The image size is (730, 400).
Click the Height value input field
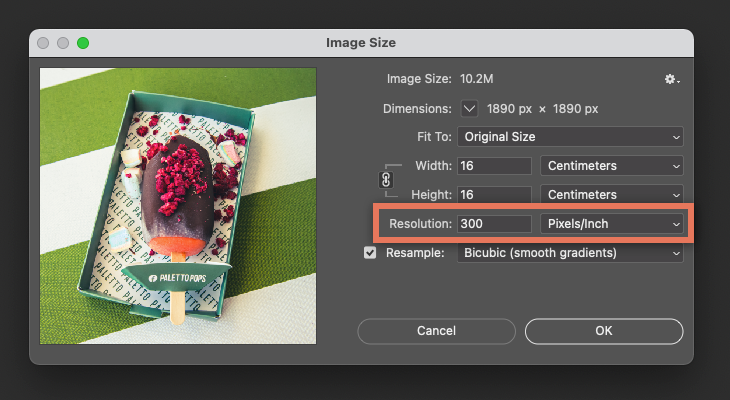coord(494,195)
